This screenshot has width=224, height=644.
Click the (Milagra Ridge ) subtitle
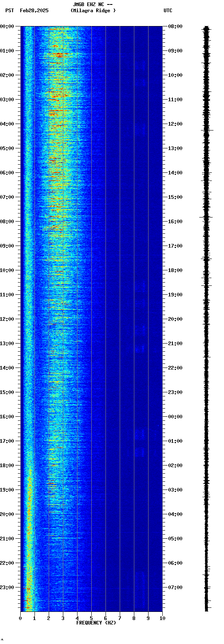point(93,11)
